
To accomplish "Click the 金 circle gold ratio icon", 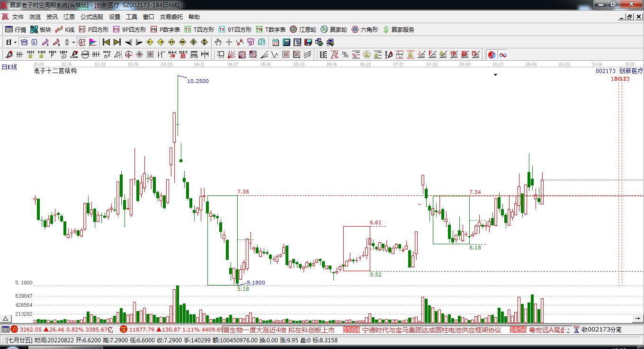I will pos(367,55).
